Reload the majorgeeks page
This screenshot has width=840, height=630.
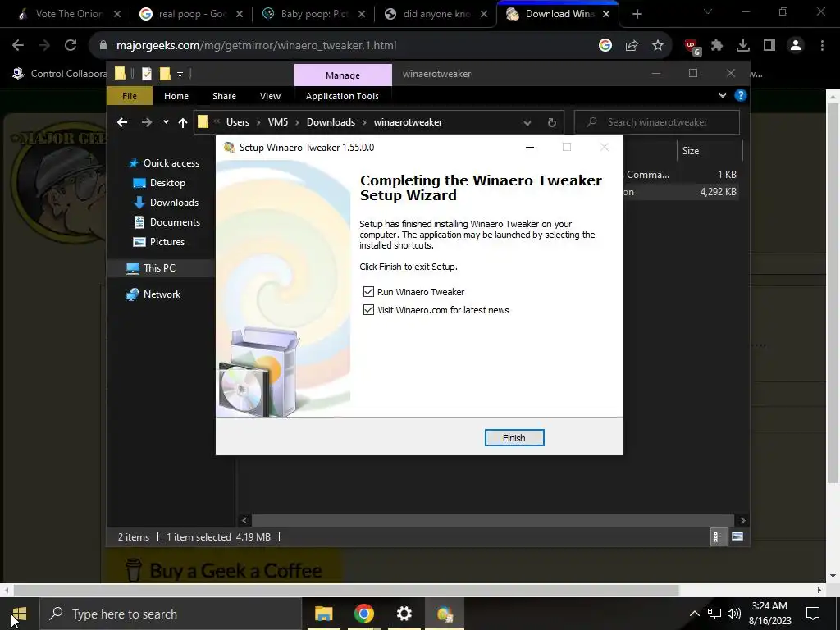pyautogui.click(x=71, y=46)
